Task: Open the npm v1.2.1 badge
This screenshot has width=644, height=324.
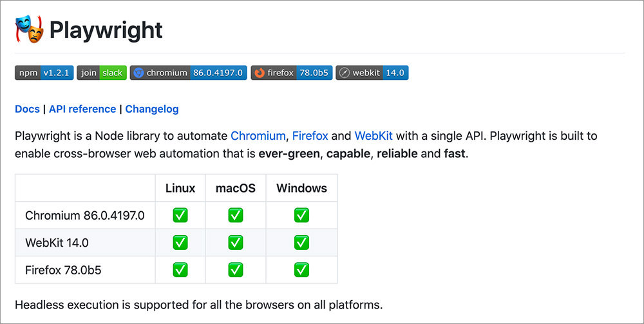Action: [x=44, y=73]
